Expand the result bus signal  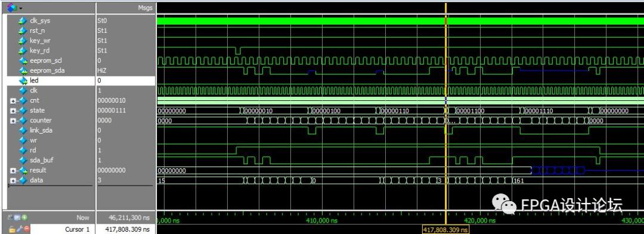point(13,170)
